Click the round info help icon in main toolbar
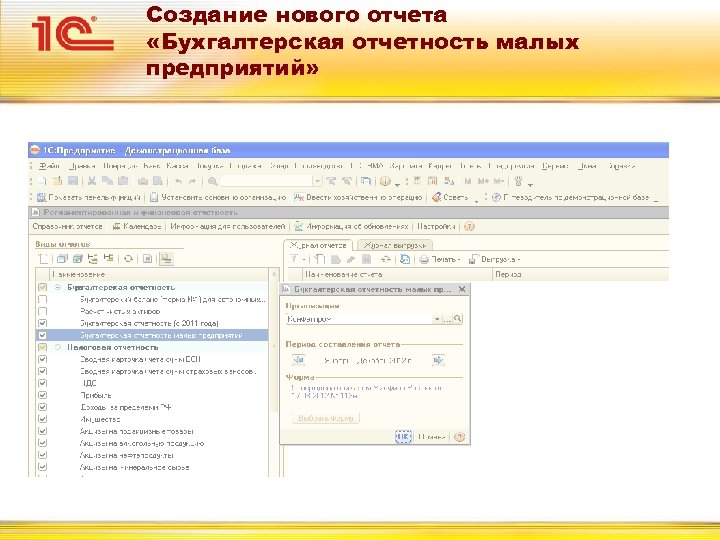Screen dimensions: 720x540 coord(385,181)
